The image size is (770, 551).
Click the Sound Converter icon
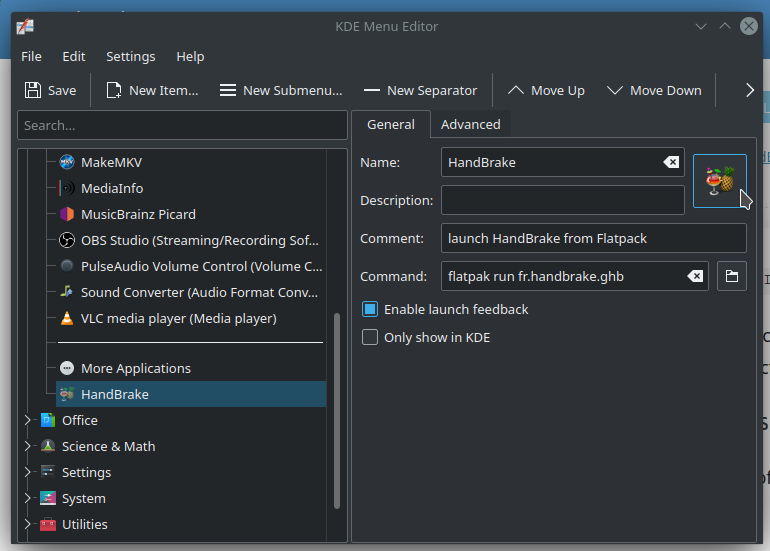(x=67, y=292)
